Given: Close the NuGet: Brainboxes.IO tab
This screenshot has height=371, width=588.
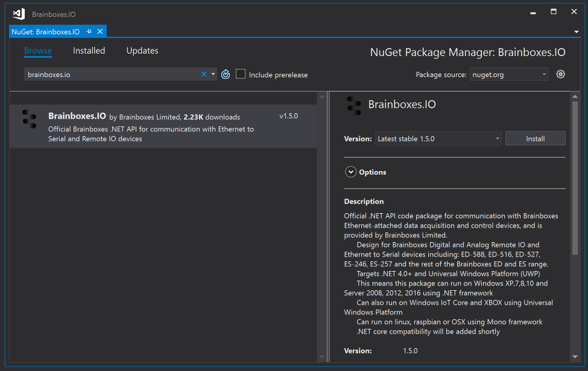Looking at the screenshot, I should coord(100,31).
